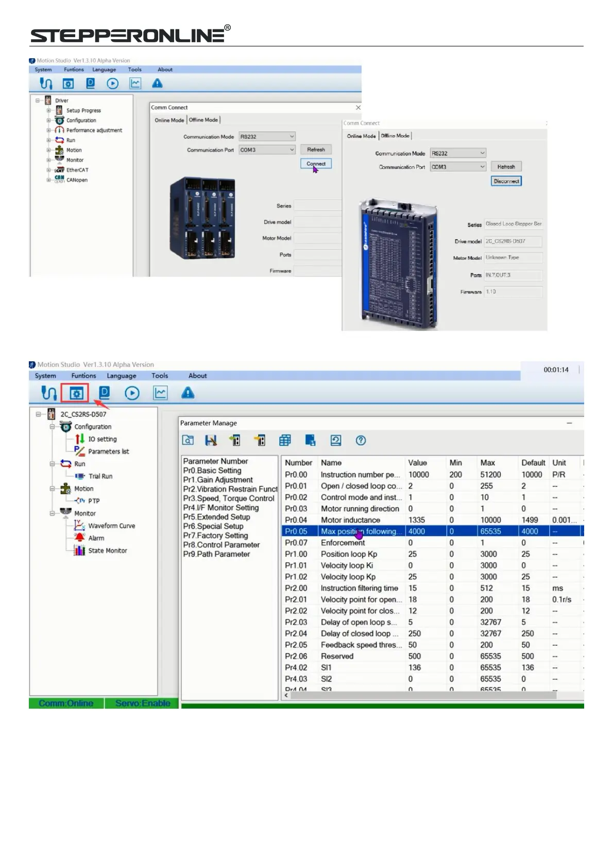Open the System menu in the lower window
Image resolution: width=613 pixels, height=868 pixels.
pos(45,376)
